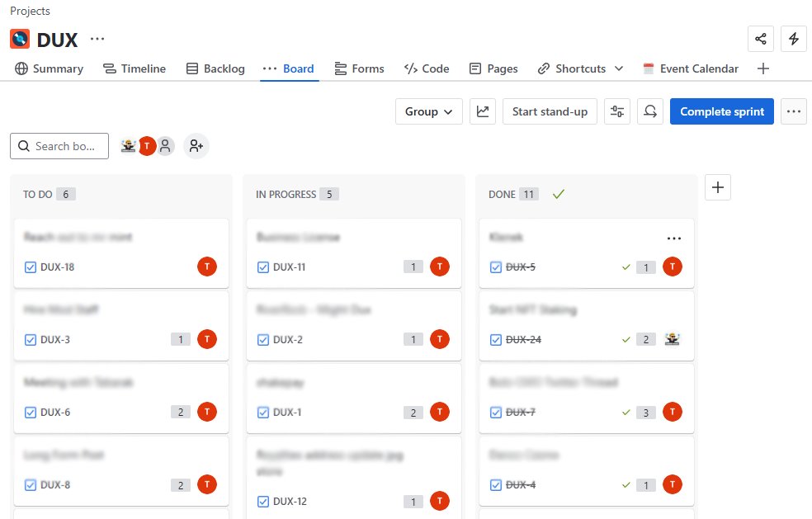The width and height of the screenshot is (812, 519).
Task: Open the DUX-4 issue key link
Action: (x=521, y=485)
